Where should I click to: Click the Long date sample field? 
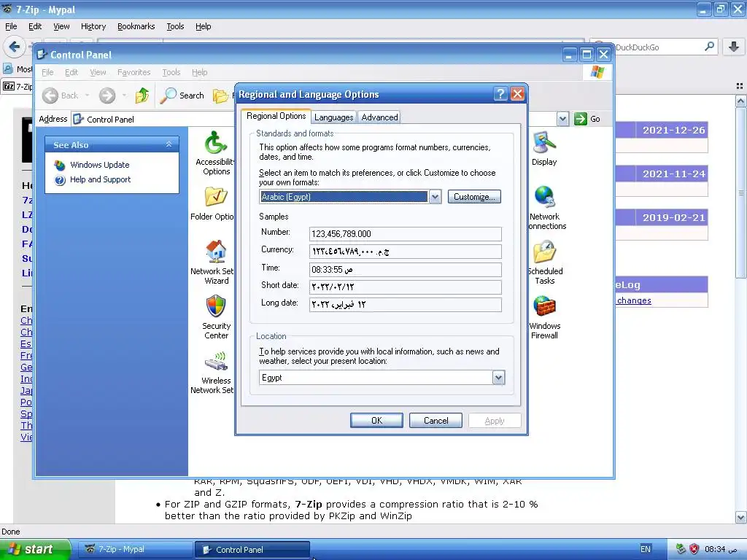(405, 304)
